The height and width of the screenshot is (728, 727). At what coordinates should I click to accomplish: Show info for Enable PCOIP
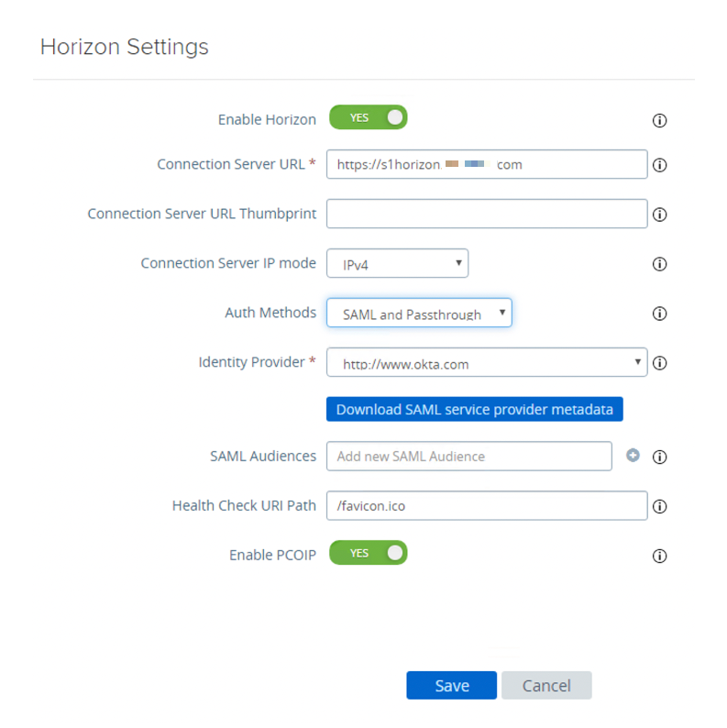tap(658, 556)
